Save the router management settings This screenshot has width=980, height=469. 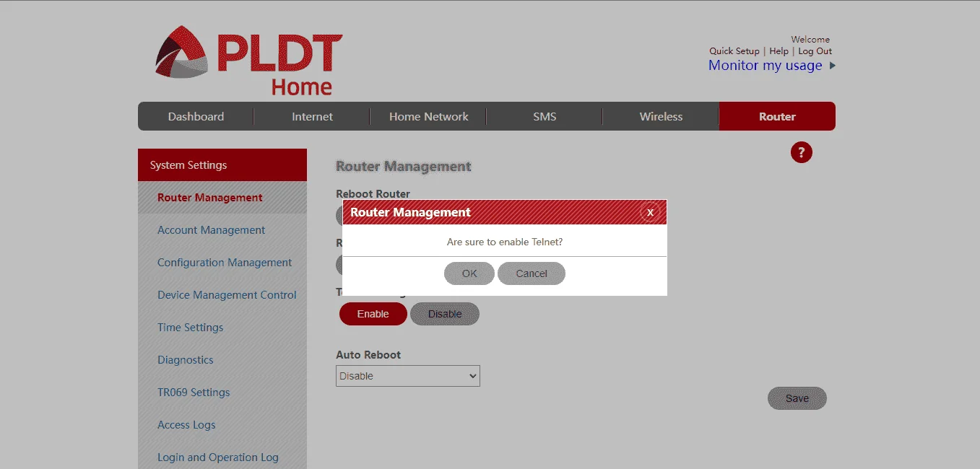[797, 398]
